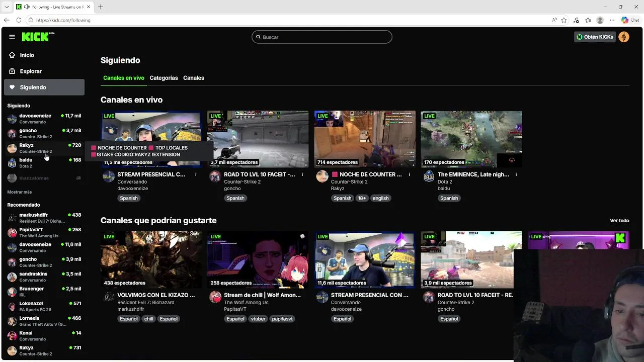The height and width of the screenshot is (362, 644).
Task: Click the KICK logo
Action: pos(38,37)
